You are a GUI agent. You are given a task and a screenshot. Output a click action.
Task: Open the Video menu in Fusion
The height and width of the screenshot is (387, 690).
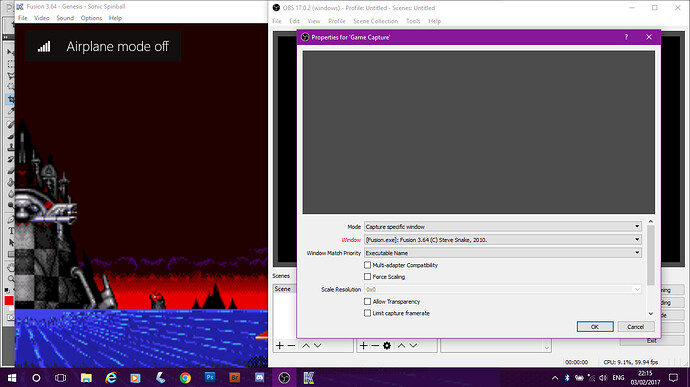pyautogui.click(x=42, y=18)
